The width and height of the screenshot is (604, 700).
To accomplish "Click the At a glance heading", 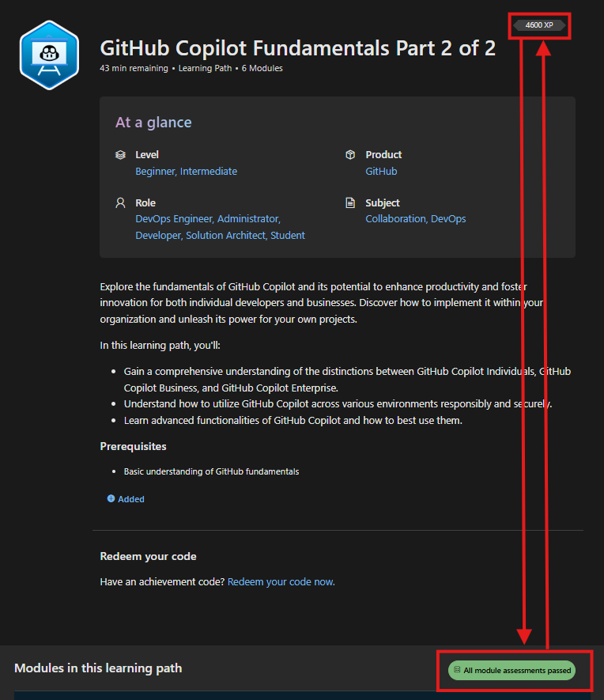I will click(x=153, y=123).
